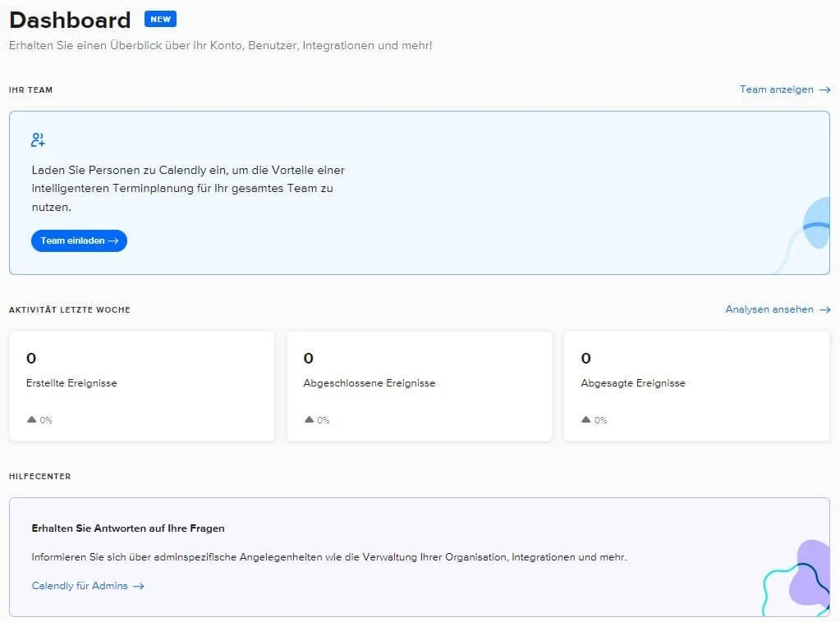The width and height of the screenshot is (840, 622).
Task: Select the Abgeschlossene Ereignisse card
Action: pyautogui.click(x=420, y=386)
